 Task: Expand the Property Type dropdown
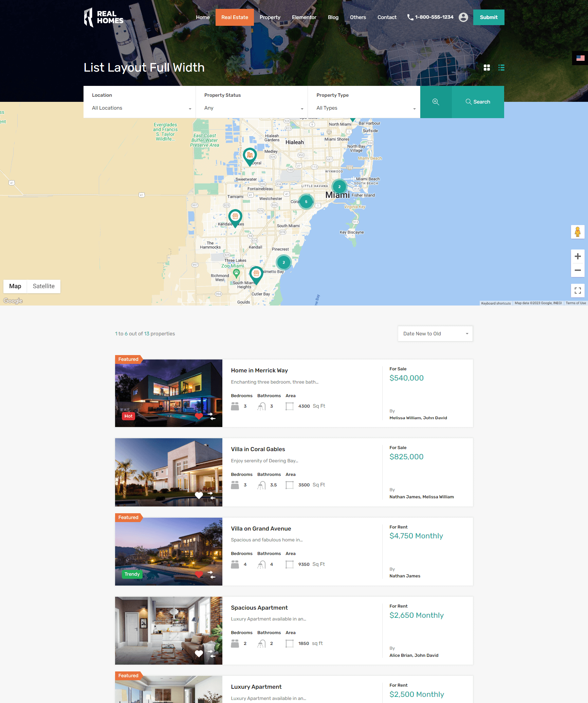(x=366, y=108)
